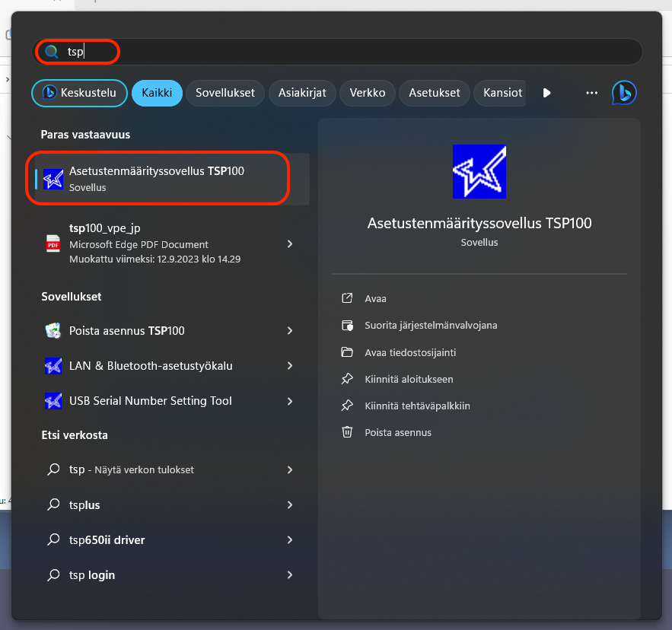
Task: Switch to the Verkko filter
Action: pyautogui.click(x=368, y=93)
